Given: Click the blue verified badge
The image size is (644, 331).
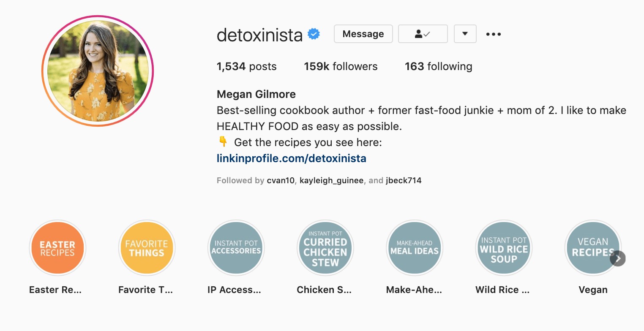Looking at the screenshot, I should (x=314, y=34).
